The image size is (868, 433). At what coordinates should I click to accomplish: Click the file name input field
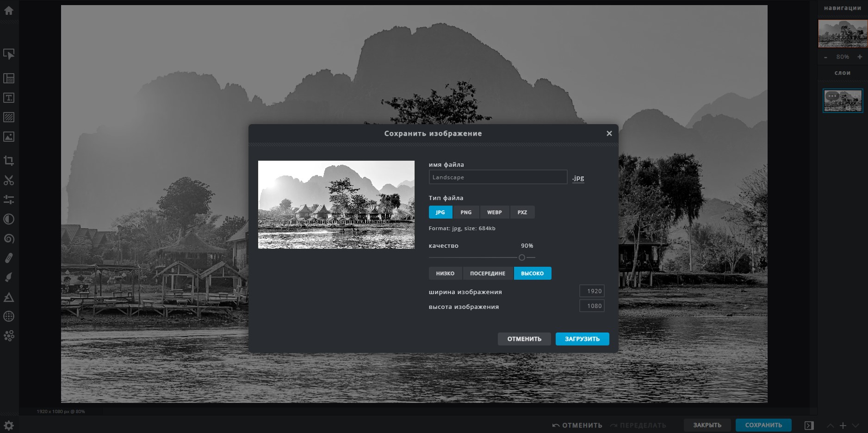click(x=498, y=177)
